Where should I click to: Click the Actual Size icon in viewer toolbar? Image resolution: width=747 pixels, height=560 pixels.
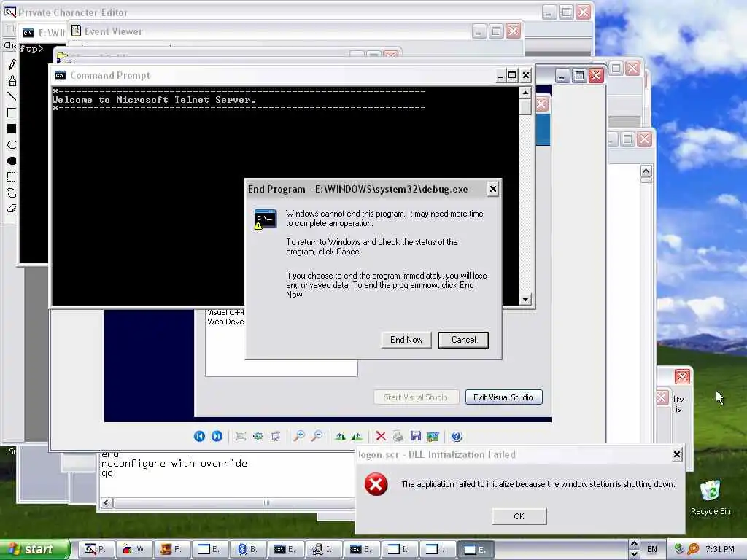click(258, 436)
